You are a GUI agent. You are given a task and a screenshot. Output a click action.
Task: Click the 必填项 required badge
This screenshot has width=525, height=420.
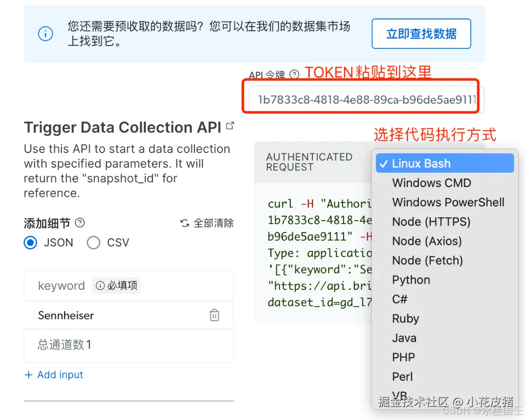(x=116, y=286)
